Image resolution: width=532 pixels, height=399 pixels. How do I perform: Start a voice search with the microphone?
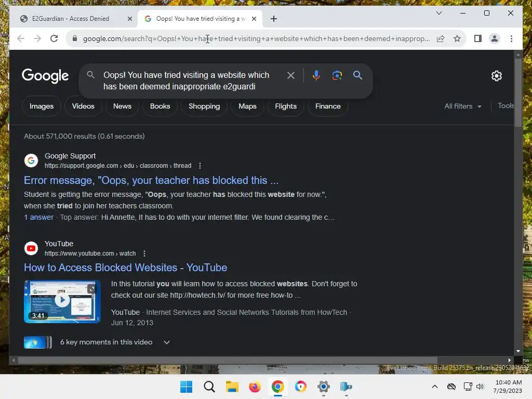pyautogui.click(x=316, y=75)
